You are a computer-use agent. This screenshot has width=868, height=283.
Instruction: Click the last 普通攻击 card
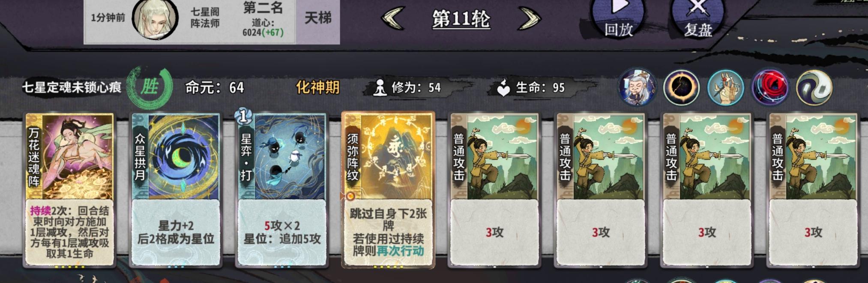point(813,190)
